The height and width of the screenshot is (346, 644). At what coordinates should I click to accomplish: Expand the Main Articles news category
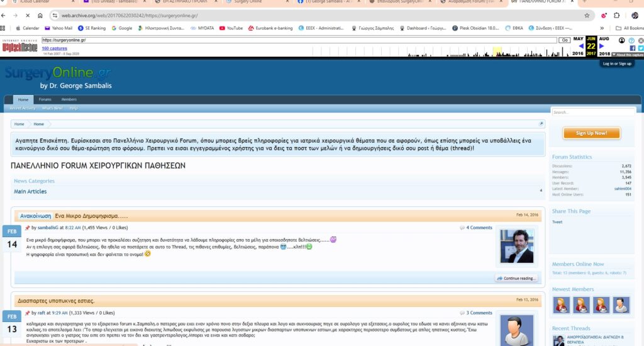point(30,191)
